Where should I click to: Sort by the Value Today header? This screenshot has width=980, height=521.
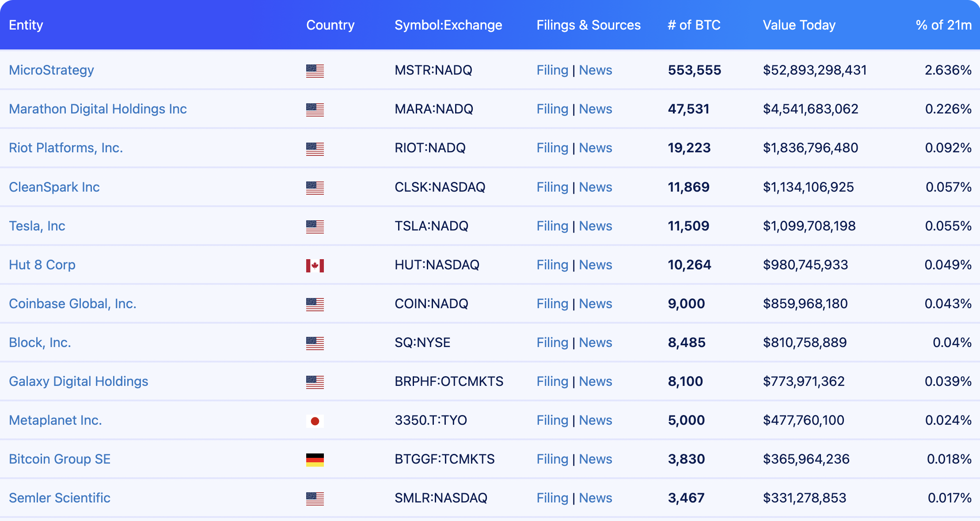click(799, 25)
